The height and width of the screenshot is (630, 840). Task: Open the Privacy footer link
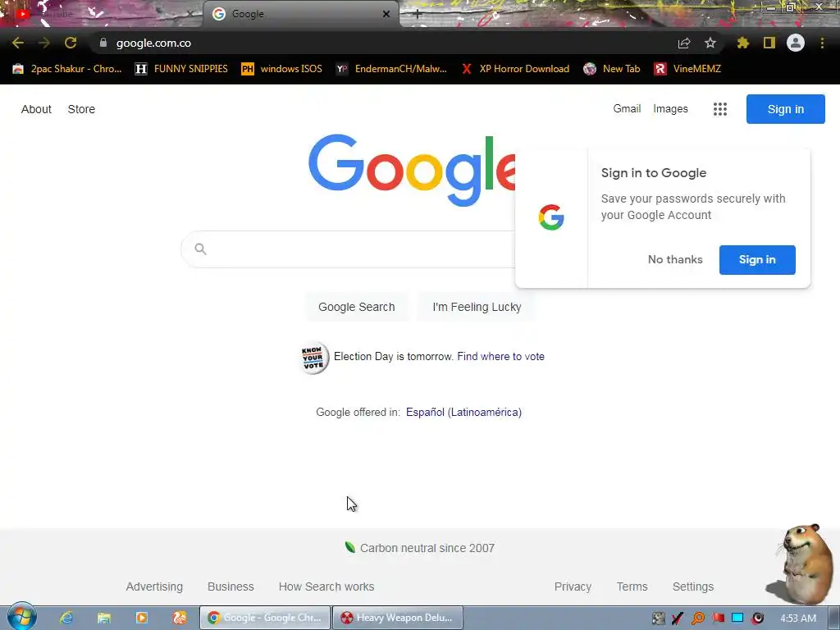573,587
